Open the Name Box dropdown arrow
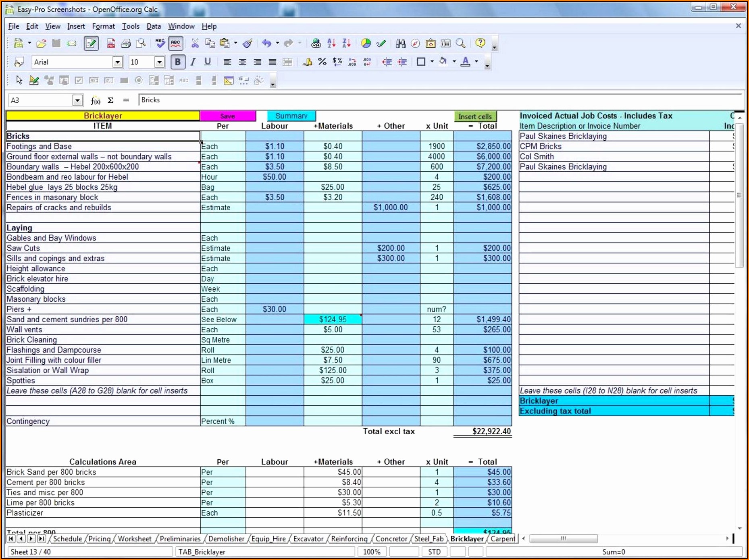 coord(77,100)
